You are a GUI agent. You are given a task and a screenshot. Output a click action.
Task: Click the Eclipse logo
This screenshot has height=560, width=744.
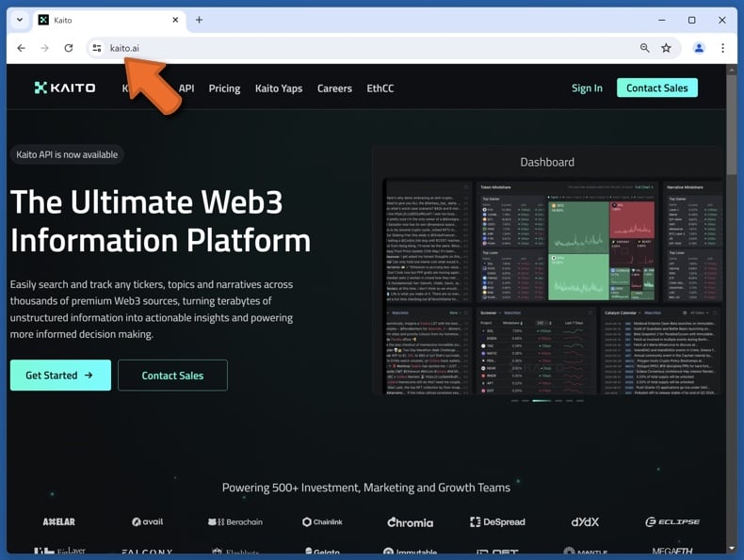672,521
